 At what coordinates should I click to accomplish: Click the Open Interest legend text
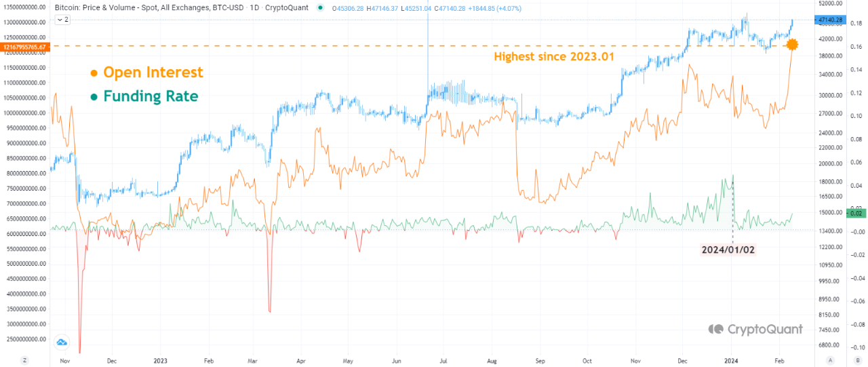pyautogui.click(x=153, y=73)
